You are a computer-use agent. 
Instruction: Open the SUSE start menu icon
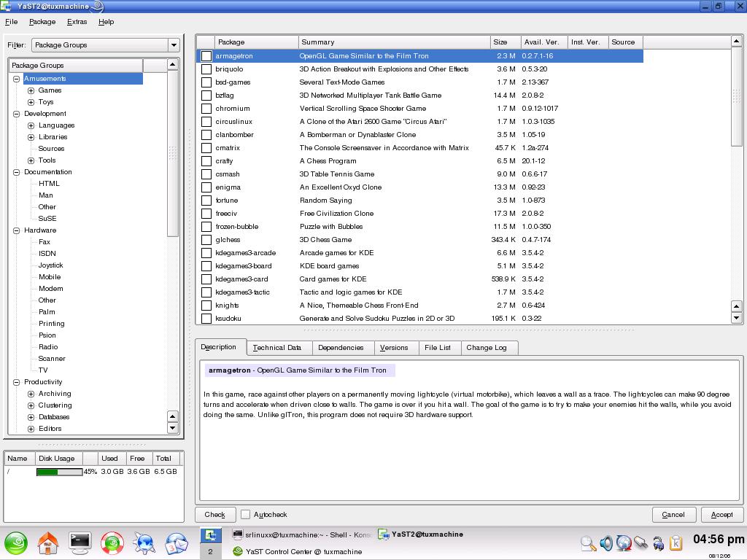[x=16, y=542]
